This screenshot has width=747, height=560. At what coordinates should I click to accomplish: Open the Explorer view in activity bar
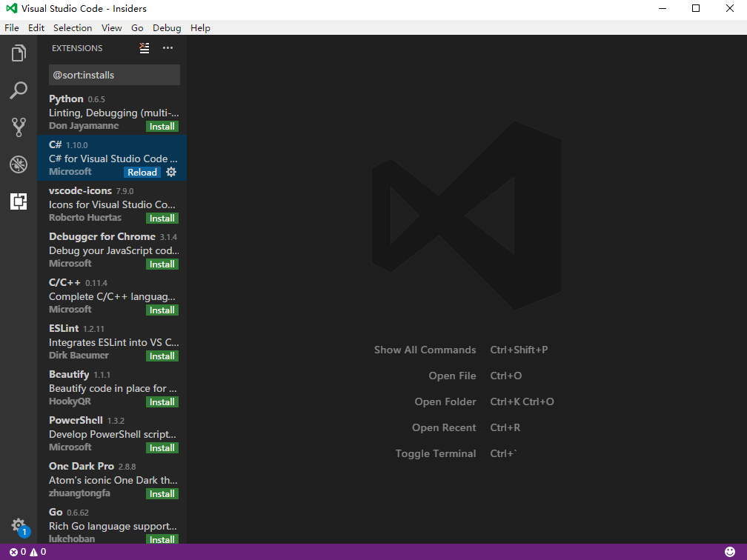tap(19, 53)
